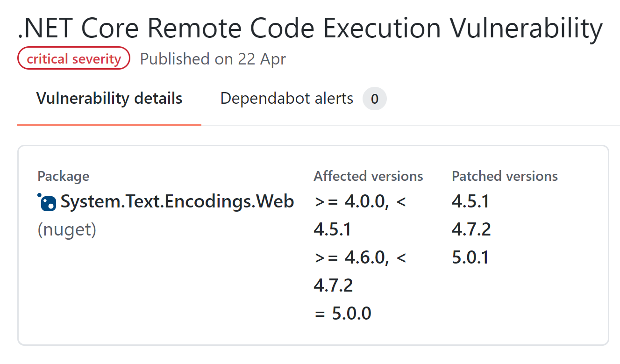Click the Package column header
Image resolution: width=620 pixels, height=364 pixels.
[x=63, y=176]
